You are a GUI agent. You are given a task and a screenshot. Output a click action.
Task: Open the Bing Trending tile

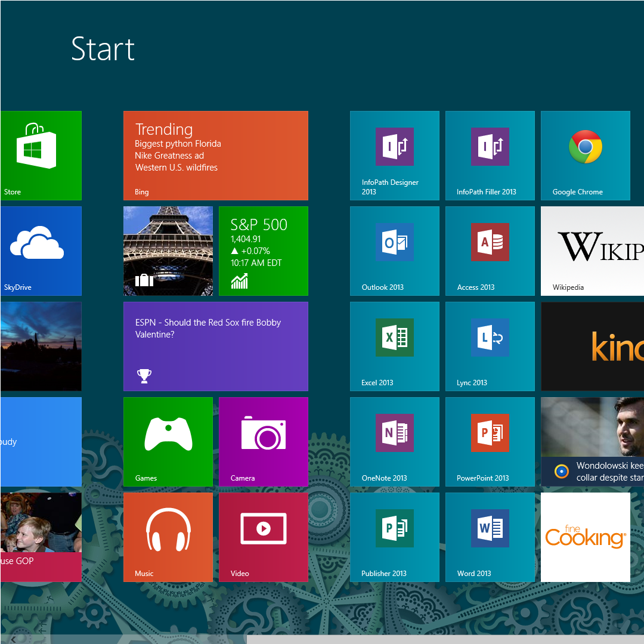[x=215, y=155]
